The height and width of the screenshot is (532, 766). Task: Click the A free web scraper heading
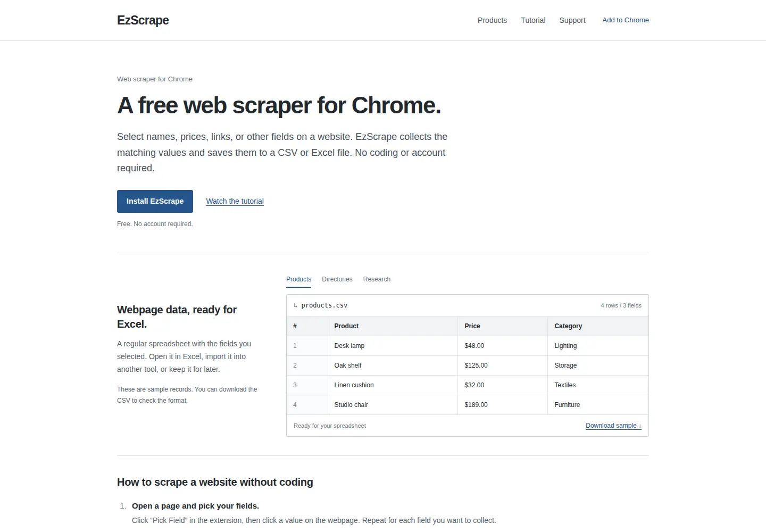coord(279,105)
